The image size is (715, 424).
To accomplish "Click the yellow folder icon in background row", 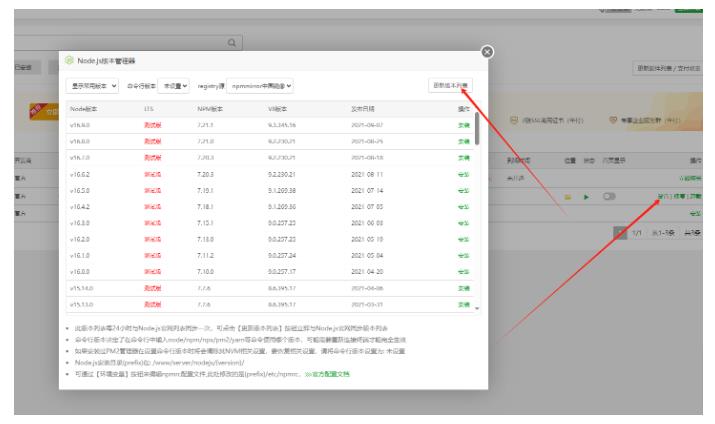I will (568, 197).
